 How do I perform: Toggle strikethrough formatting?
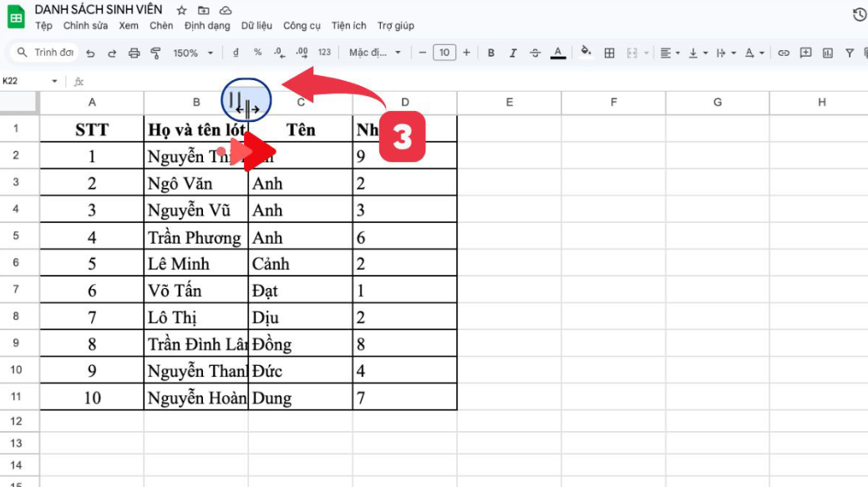tap(535, 52)
